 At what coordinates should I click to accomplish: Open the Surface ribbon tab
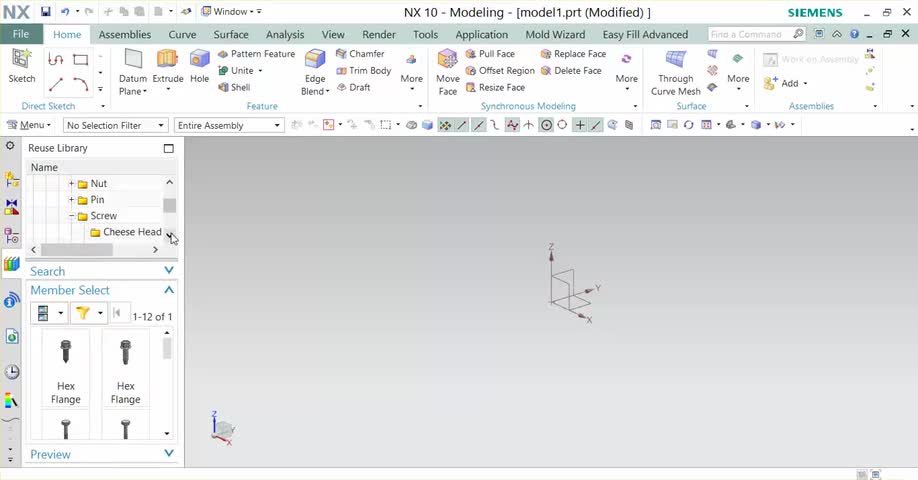point(231,35)
